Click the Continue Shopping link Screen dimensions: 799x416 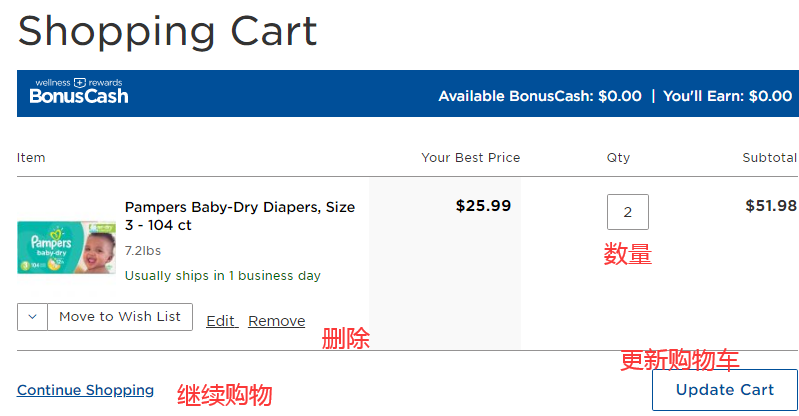85,390
